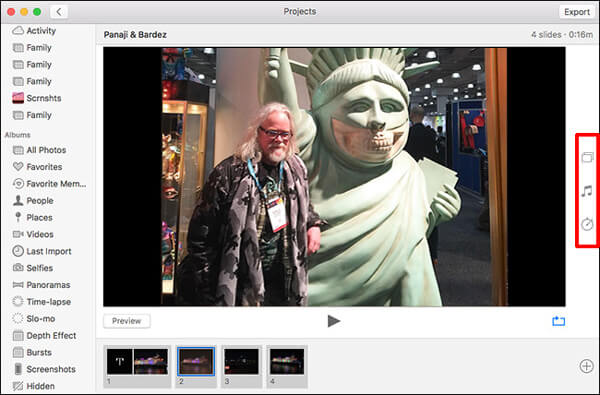Screen dimensions: 600x395
Task: Click the Export button
Action: pyautogui.click(x=576, y=12)
